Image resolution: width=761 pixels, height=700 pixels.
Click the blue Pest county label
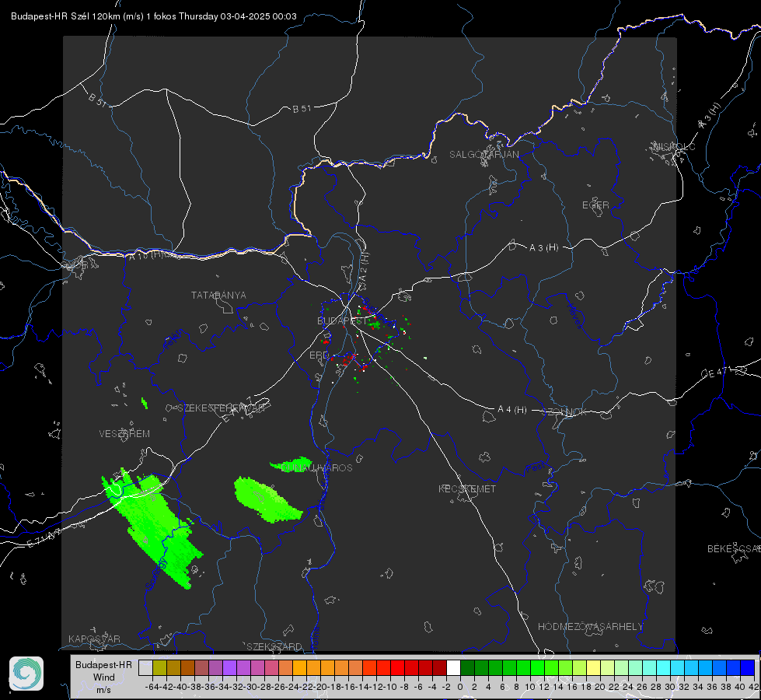pos(535,467)
